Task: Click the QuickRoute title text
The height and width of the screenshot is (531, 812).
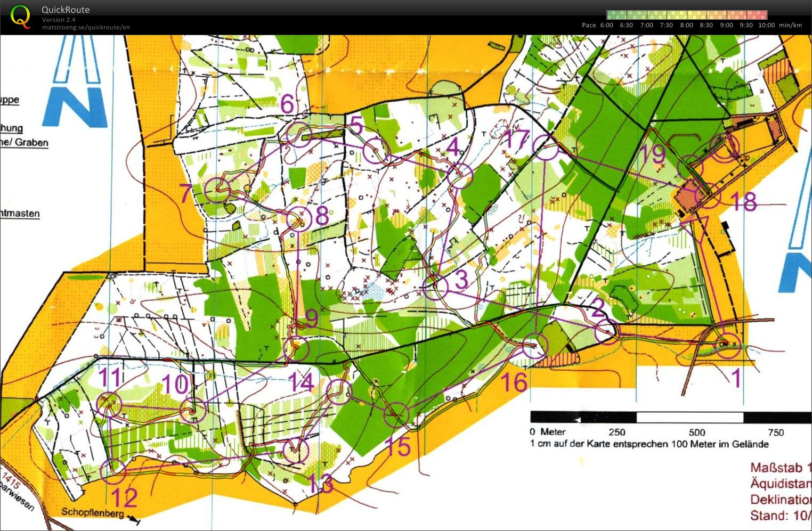Action: pyautogui.click(x=66, y=10)
